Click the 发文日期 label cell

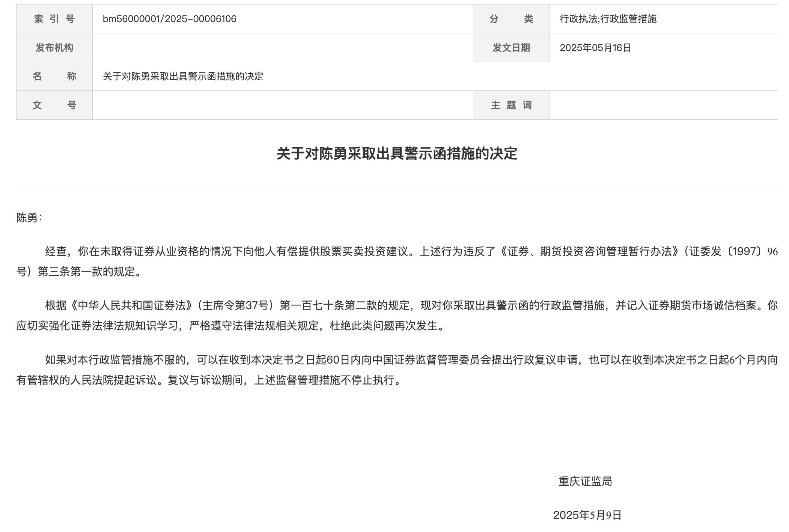click(511, 48)
